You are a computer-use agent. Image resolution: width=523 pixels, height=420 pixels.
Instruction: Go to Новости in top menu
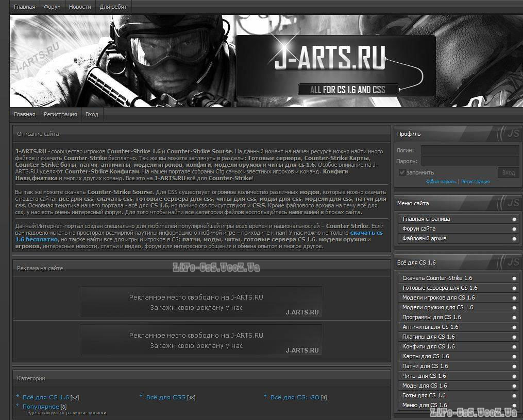(80, 7)
